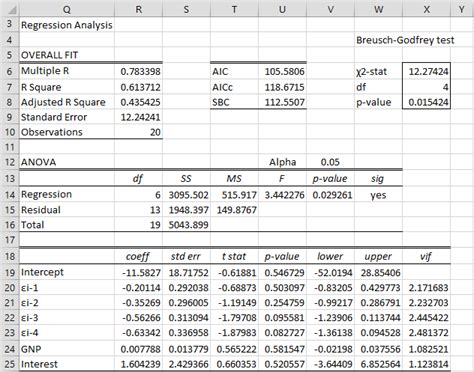
Task: Click the χ2-stat value 12.27424
Action: [x=426, y=71]
